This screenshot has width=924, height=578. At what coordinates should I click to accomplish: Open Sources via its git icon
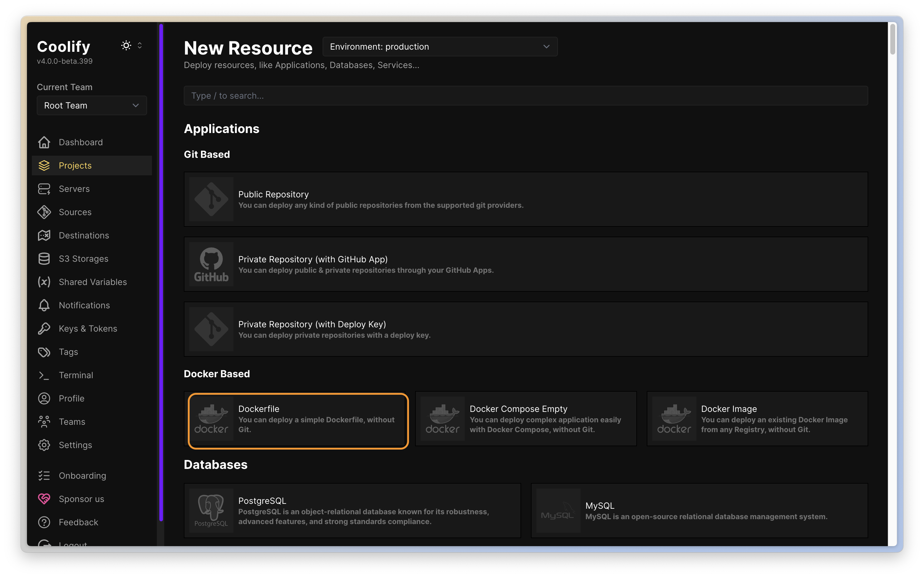44,212
